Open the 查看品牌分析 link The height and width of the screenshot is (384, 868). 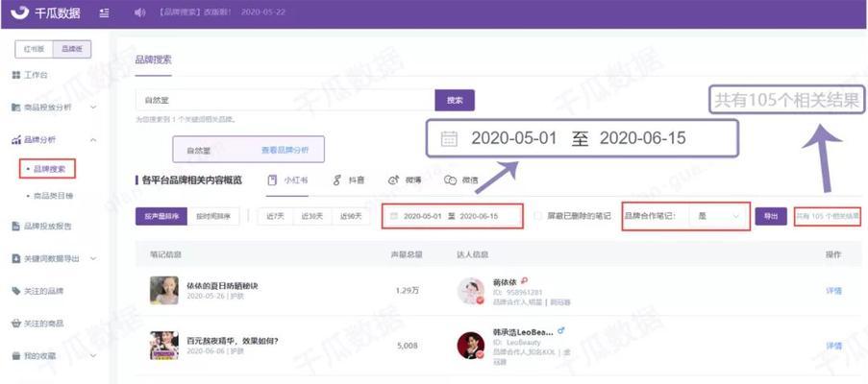click(285, 150)
